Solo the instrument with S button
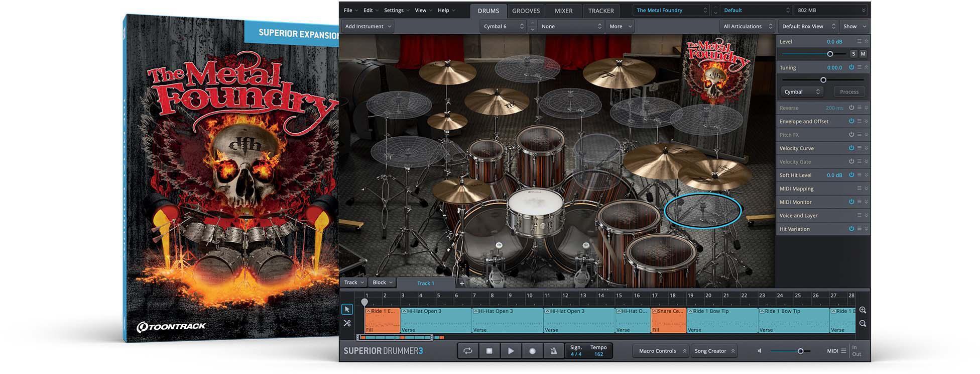Image resolution: width=980 pixels, height=374 pixels. pyautogui.click(x=853, y=54)
